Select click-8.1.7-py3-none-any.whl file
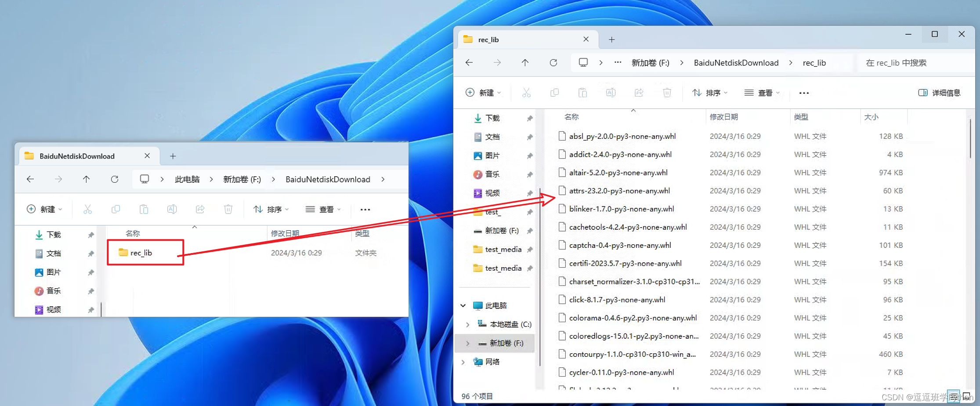 pyautogui.click(x=617, y=300)
